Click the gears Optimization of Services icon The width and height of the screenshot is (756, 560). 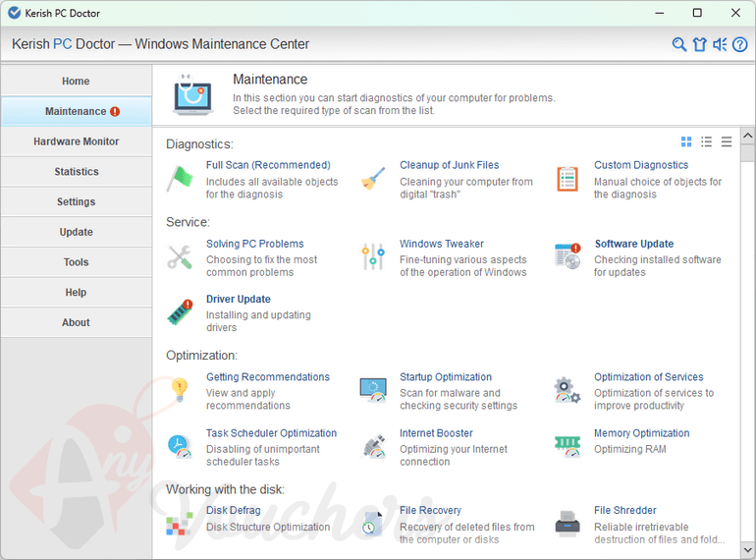[567, 390]
